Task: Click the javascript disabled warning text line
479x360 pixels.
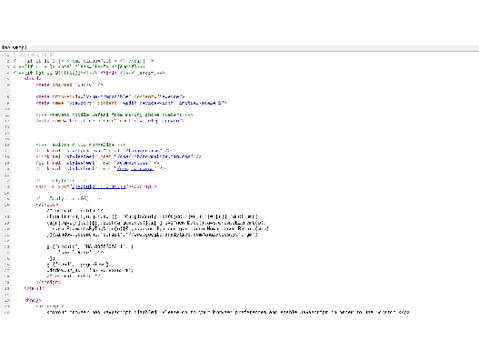Action: pyautogui.click(x=228, y=312)
